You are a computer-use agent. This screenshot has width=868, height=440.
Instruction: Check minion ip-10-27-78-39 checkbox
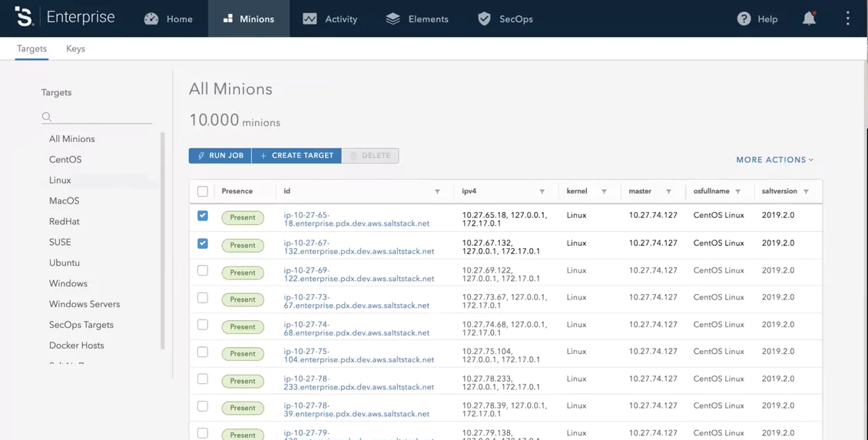203,406
